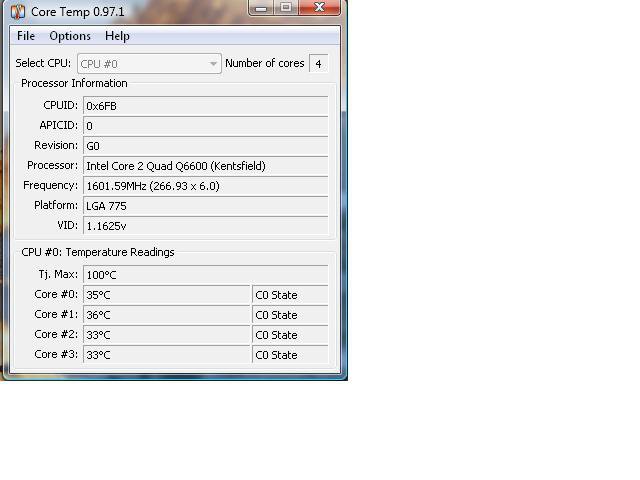The height and width of the screenshot is (480, 640).
Task: Maximize the Core Temp window
Action: pos(286,7)
